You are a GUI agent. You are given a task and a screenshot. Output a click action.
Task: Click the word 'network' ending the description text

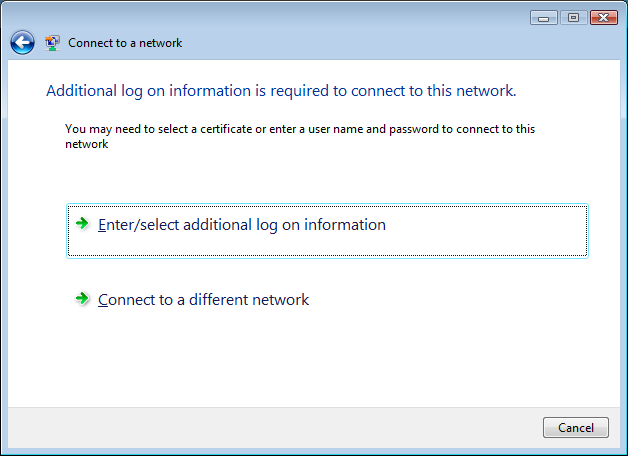[86, 144]
